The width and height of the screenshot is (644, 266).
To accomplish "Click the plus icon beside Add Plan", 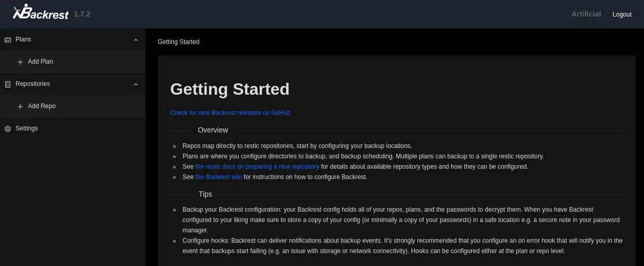I will click(20, 62).
